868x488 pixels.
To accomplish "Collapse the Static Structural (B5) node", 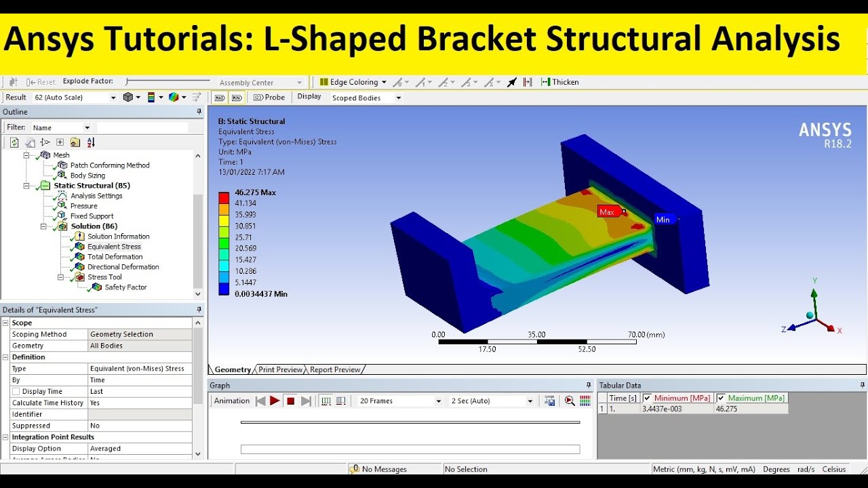I will pyautogui.click(x=26, y=186).
